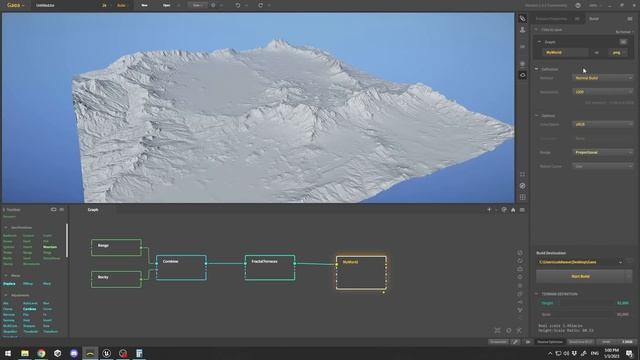This screenshot has width=640, height=360.
Task: Click the person-shaped icon in right sidebar
Action: (x=522, y=30)
